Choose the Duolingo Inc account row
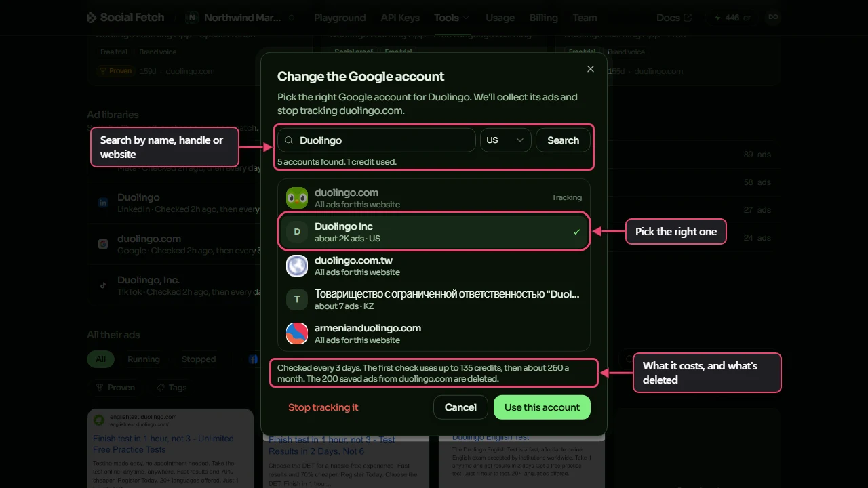This screenshot has height=488, width=868. 434,232
